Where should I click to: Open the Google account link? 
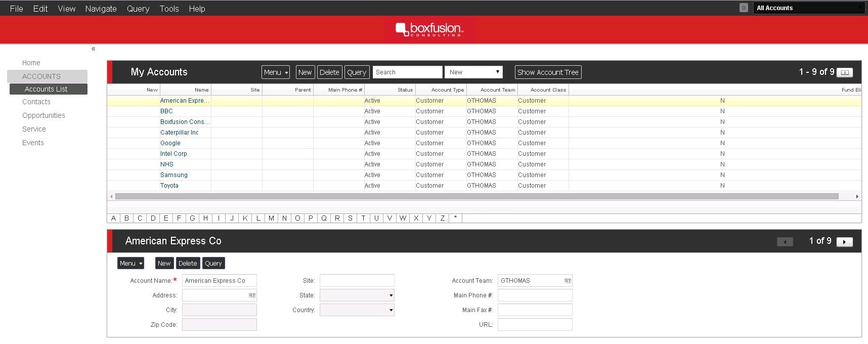tap(170, 143)
